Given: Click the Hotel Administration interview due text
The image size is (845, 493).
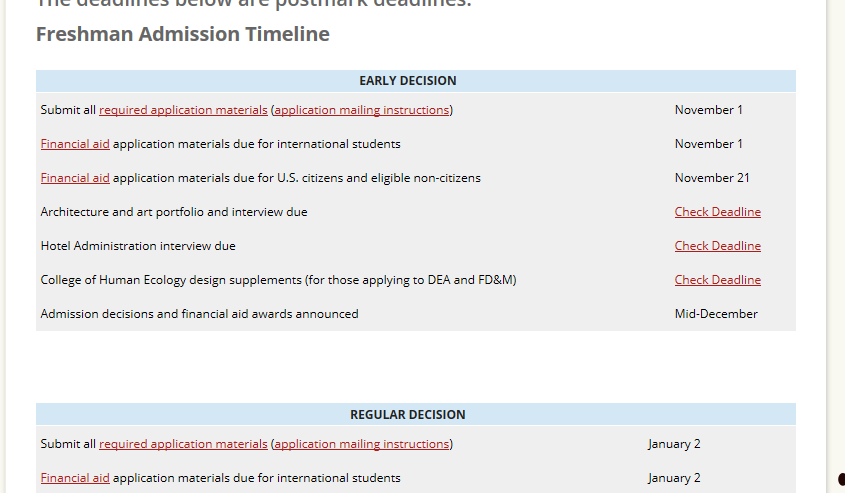Looking at the screenshot, I should click(138, 246).
